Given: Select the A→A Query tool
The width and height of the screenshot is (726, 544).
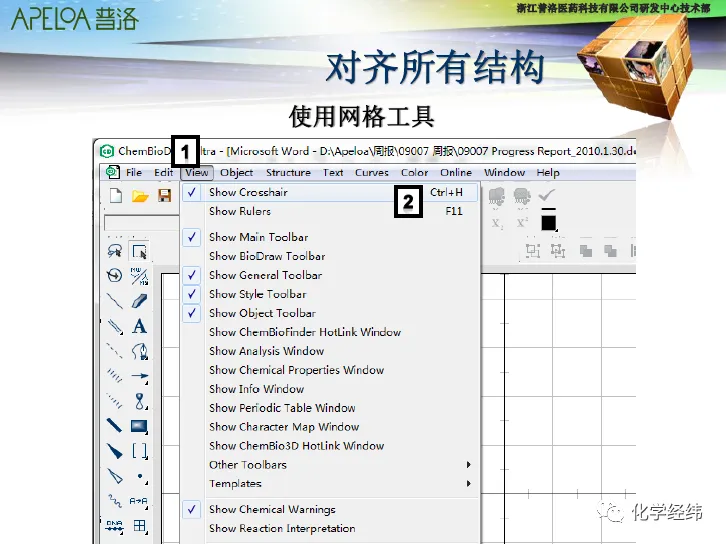Looking at the screenshot, I should (x=138, y=501).
